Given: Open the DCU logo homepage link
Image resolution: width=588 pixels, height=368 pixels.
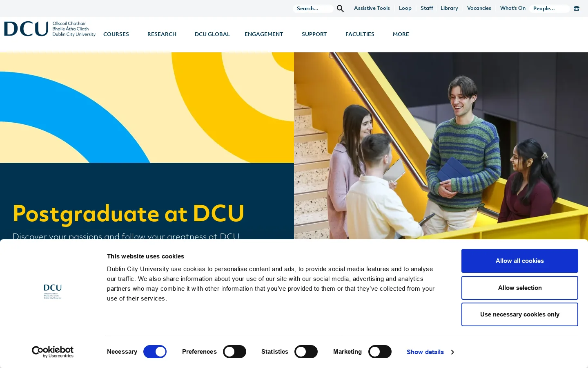Looking at the screenshot, I should [x=50, y=29].
